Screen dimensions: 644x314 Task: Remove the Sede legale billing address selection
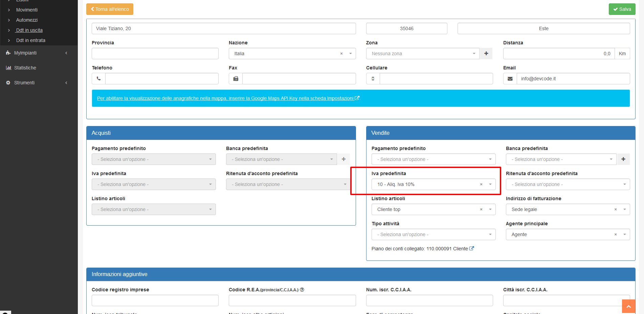616,209
